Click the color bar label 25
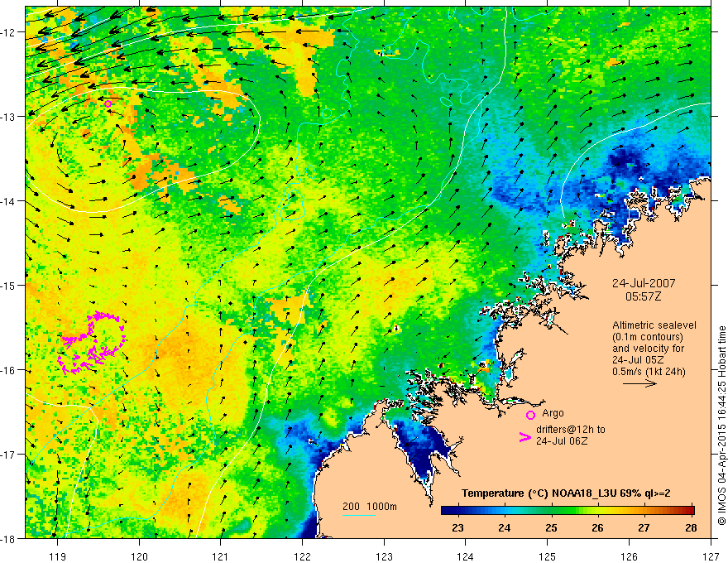This screenshot has height=563, width=728. pyautogui.click(x=551, y=527)
